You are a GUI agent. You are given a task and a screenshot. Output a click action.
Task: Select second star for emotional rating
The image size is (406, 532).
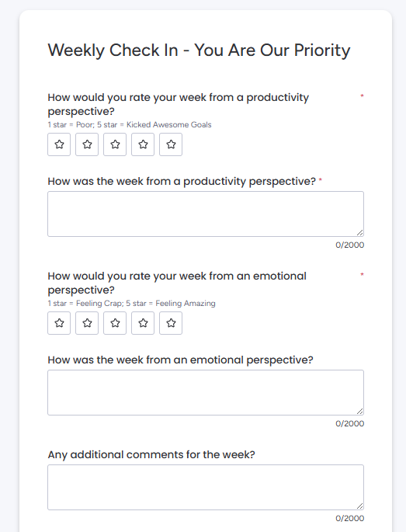[87, 323]
